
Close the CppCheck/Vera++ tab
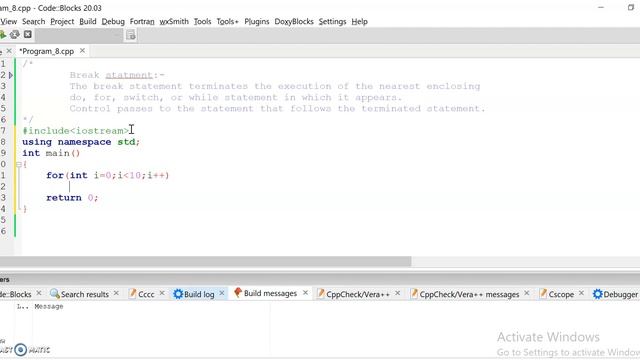pyautogui.click(x=398, y=293)
